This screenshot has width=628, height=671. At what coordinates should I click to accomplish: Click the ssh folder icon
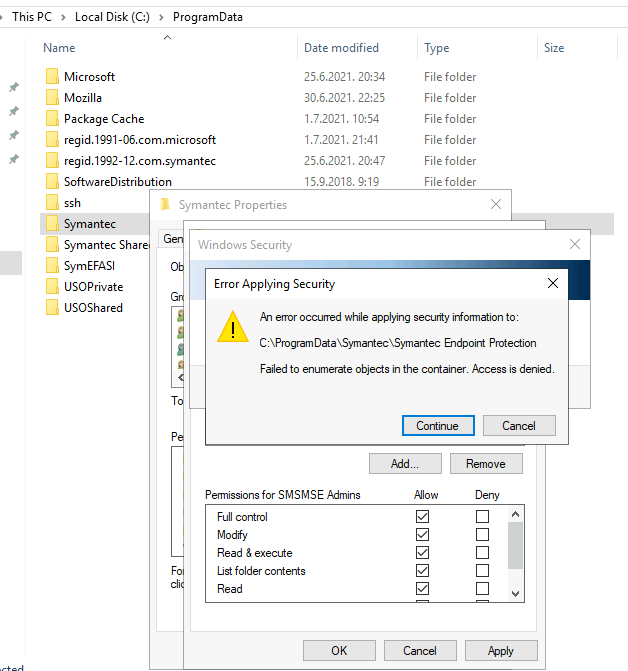coord(52,202)
